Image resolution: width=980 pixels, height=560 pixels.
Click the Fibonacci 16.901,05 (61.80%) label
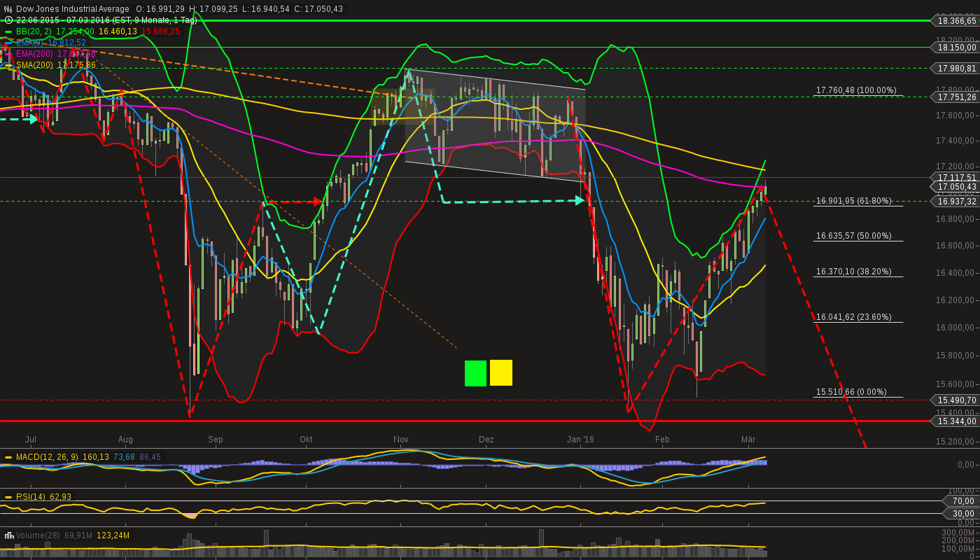tap(854, 201)
